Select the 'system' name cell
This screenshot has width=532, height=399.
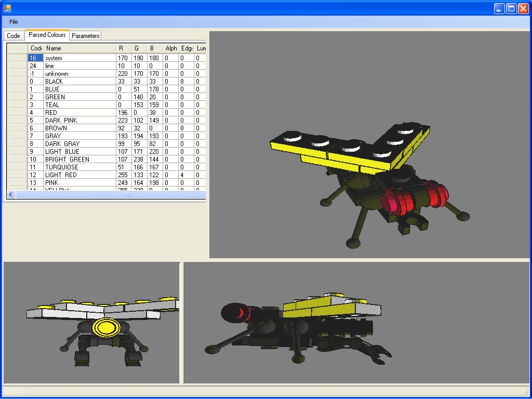79,58
